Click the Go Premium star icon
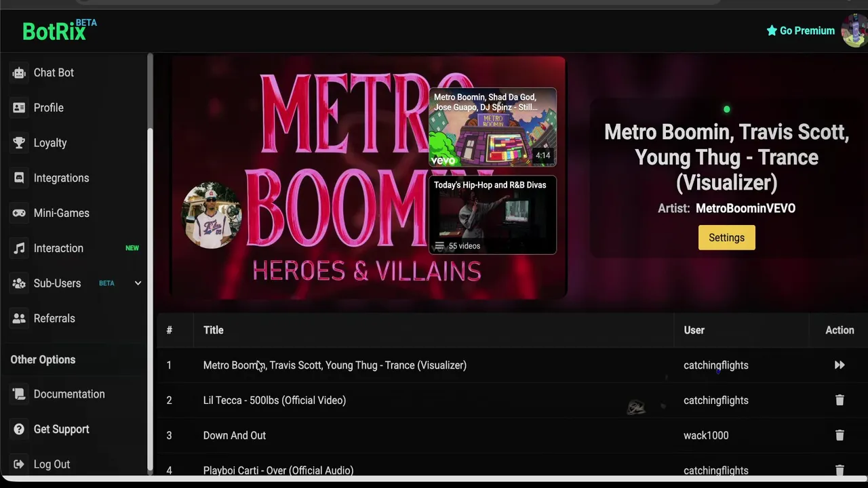Image resolution: width=868 pixels, height=488 pixels. tap(772, 30)
